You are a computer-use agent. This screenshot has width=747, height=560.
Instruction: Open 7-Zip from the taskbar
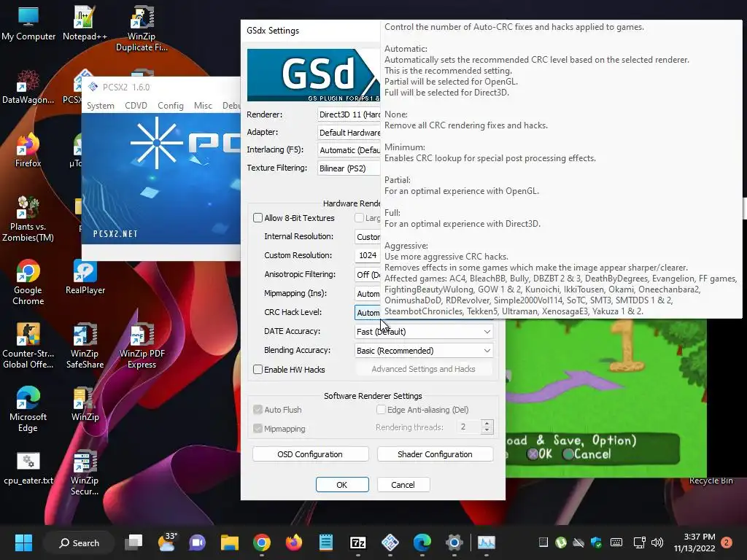(x=357, y=542)
